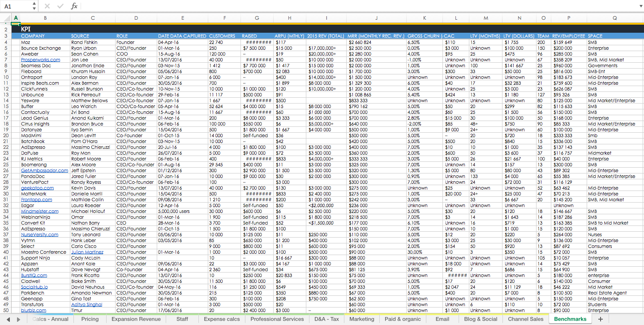Switch to Professional Services tab
This screenshot has width=644, height=325.
coord(277,319)
